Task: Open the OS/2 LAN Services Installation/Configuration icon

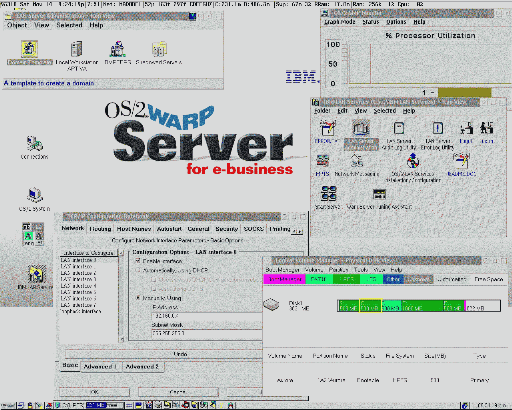Action: point(413,161)
